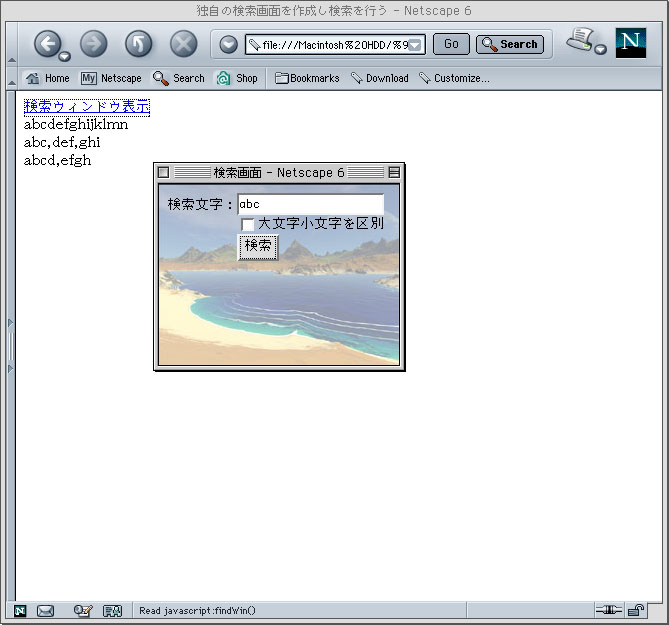Viewport: 669px width, 625px height.
Task: Click the Search button beside Go
Action: coord(510,44)
